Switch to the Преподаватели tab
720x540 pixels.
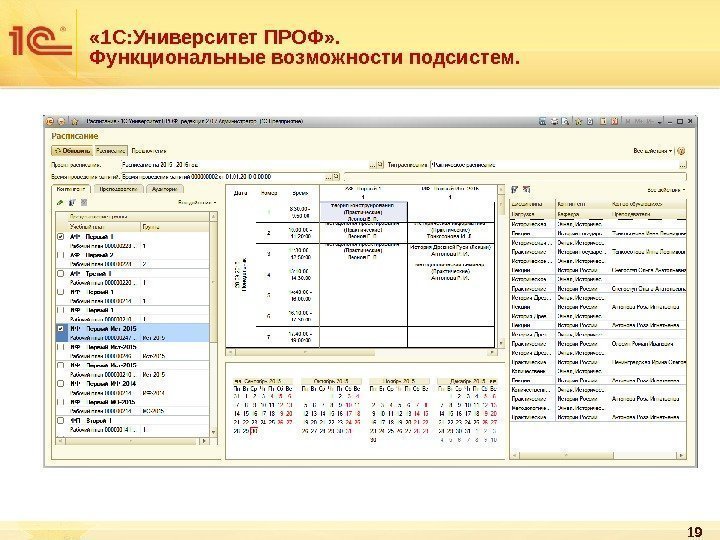click(118, 189)
